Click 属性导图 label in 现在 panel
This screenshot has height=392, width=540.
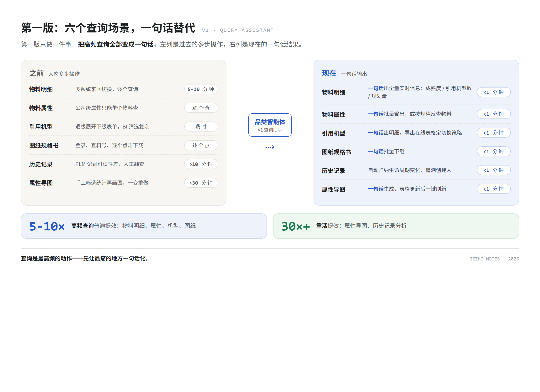[x=334, y=189]
